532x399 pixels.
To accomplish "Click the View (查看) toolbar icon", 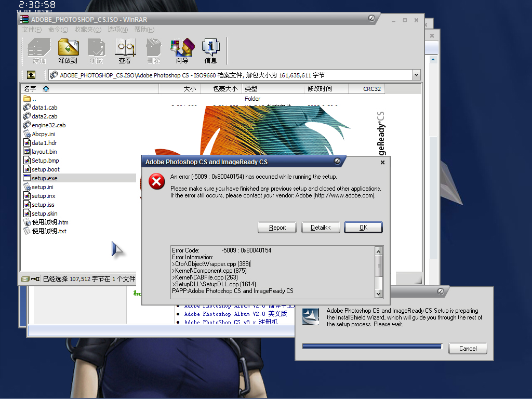I will coord(125,51).
